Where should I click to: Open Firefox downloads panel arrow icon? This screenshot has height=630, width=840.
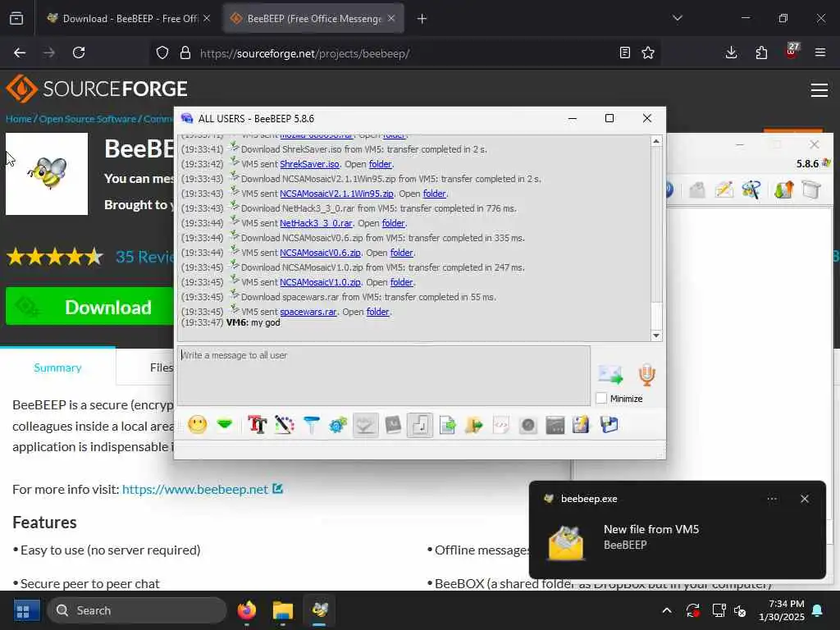[x=731, y=52]
